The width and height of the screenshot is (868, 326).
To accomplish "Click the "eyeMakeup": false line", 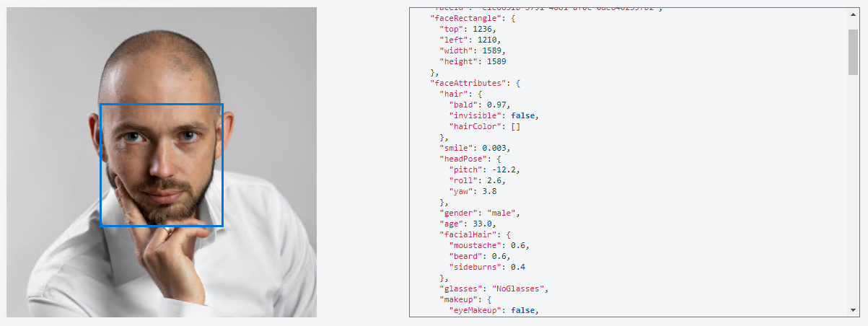I will pos(493,310).
